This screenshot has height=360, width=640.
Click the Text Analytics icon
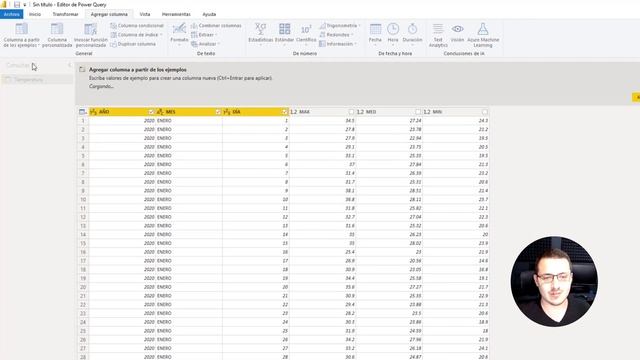click(438, 29)
